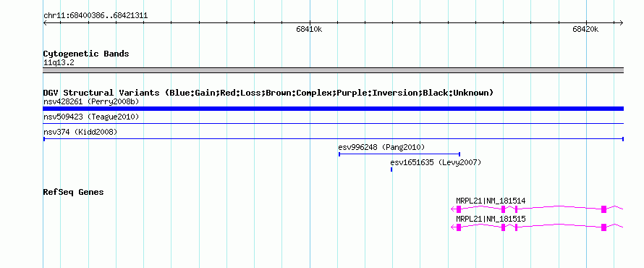Click the 68420k ruler position label
The image size is (644, 268).
coord(585,29)
